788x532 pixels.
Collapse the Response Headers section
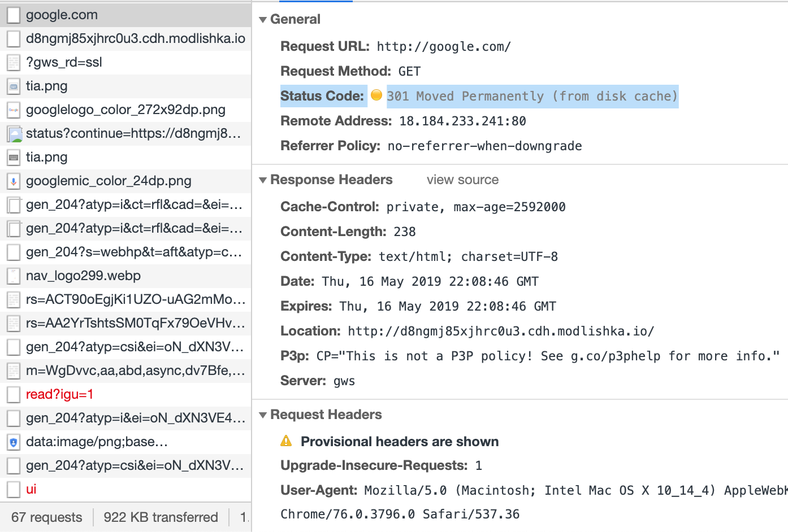[x=263, y=180]
